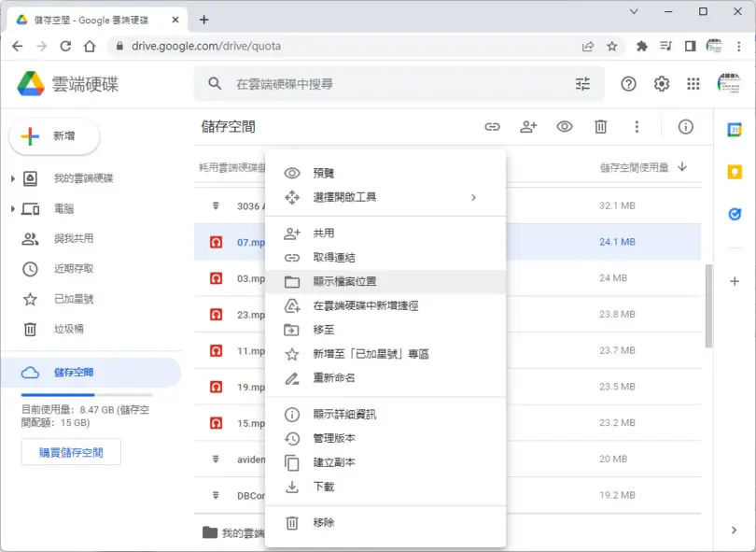756x552 pixels.
Task: Click the file list vertical scrollbar
Action: pos(708,305)
